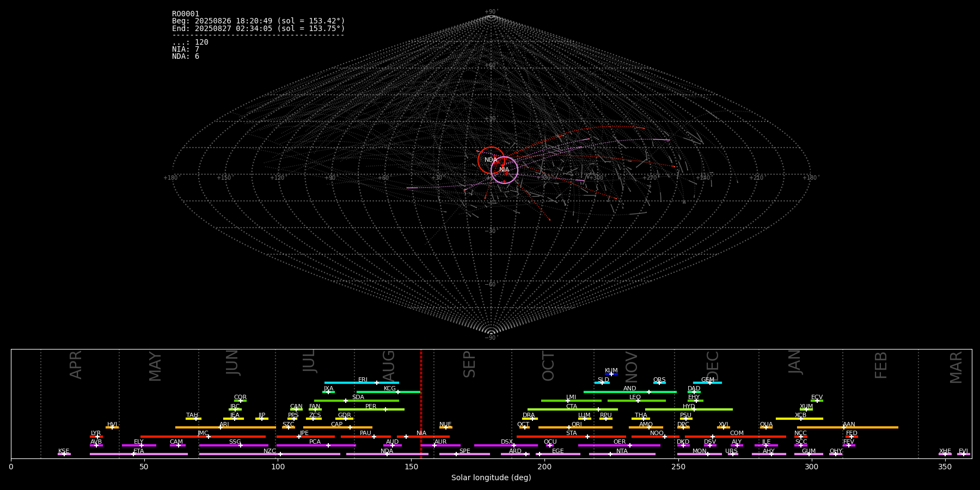Click the NIA label in timeline chart
Screen dimensions: 980x490
coord(421,433)
